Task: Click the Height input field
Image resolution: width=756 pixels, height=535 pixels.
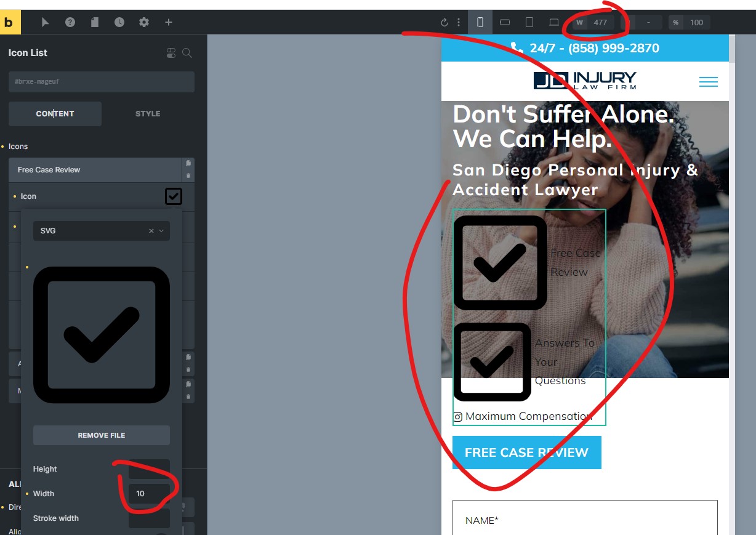Action: (149, 469)
